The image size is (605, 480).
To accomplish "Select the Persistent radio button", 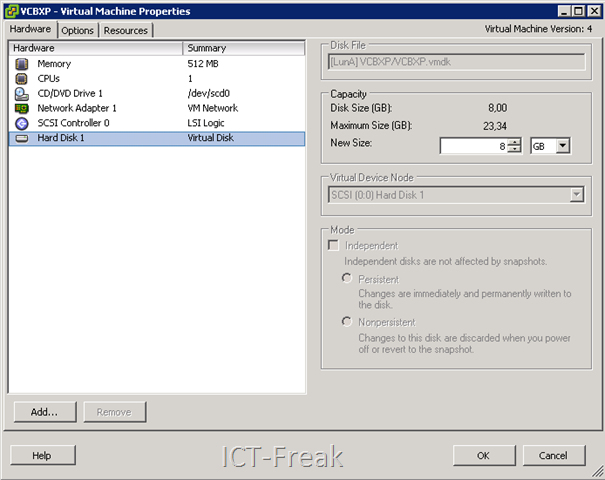I will click(347, 279).
